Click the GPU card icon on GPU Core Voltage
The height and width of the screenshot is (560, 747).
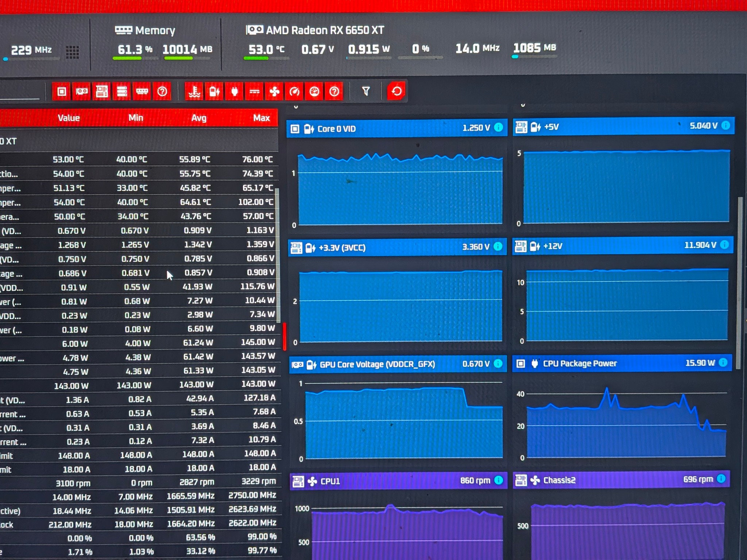pyautogui.click(x=297, y=365)
